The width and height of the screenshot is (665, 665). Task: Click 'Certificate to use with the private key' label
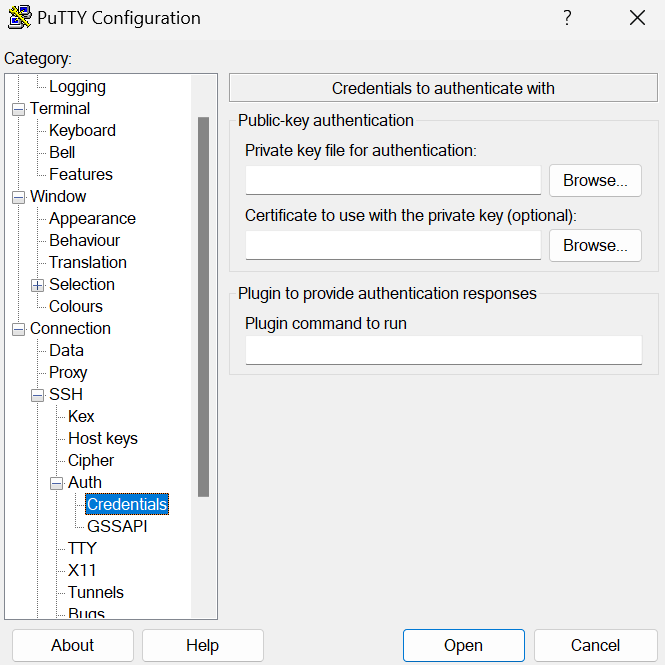pyautogui.click(x=411, y=216)
